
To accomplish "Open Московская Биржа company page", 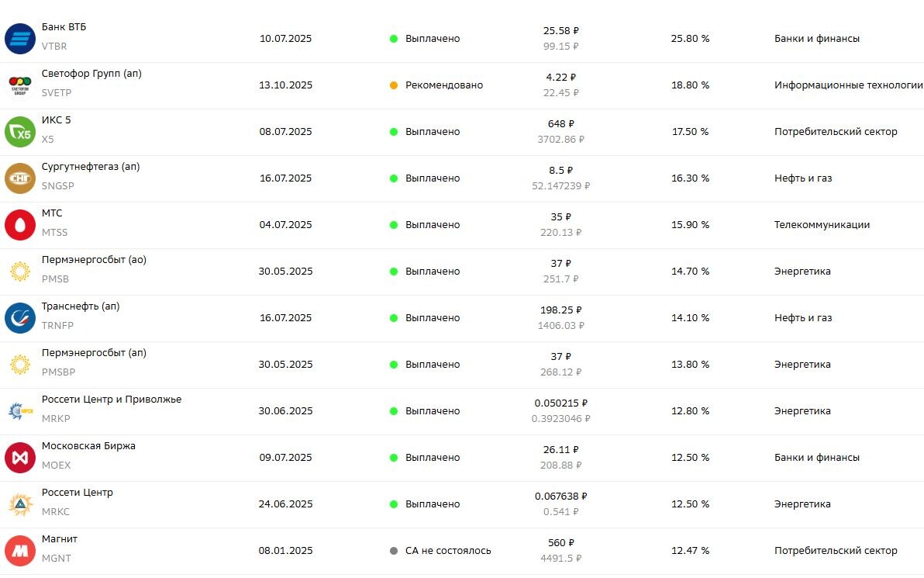I will (88, 446).
